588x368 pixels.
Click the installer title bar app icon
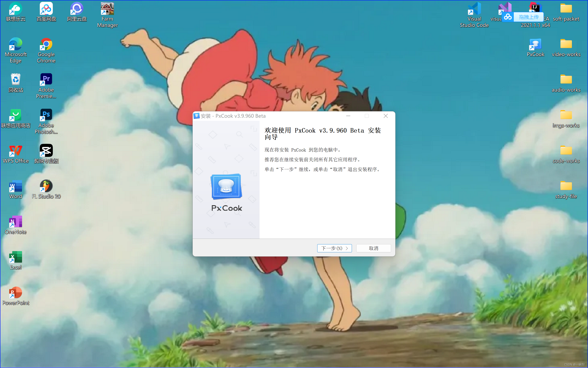pos(197,116)
